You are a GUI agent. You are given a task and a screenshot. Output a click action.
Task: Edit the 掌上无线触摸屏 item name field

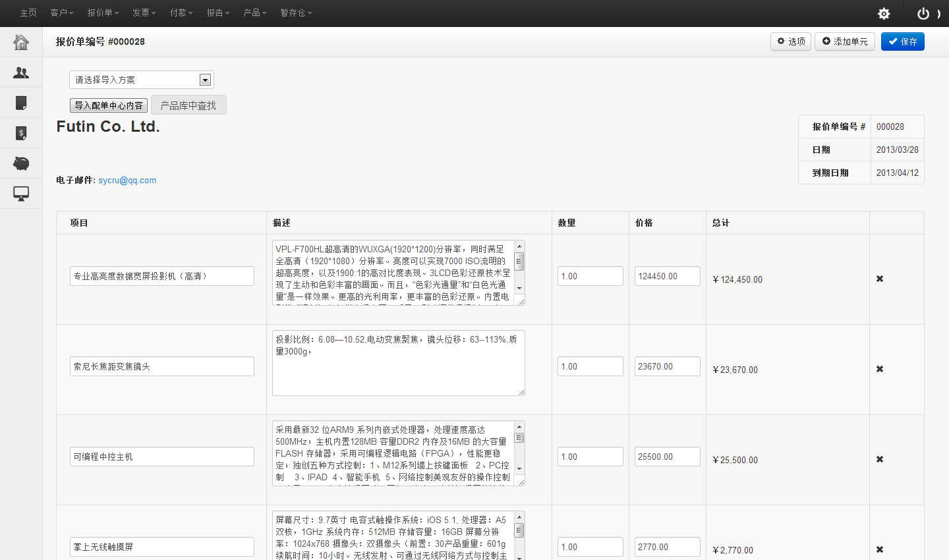tap(162, 547)
